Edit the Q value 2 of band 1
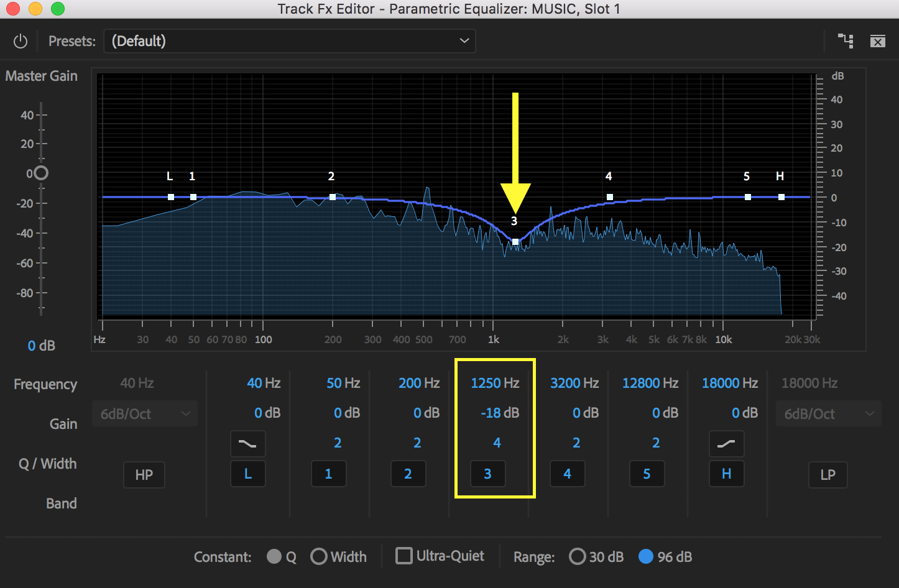 [x=338, y=443]
